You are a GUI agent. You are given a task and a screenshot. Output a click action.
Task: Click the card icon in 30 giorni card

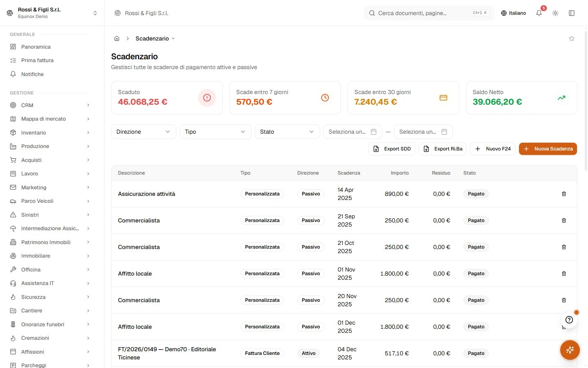coord(443,98)
